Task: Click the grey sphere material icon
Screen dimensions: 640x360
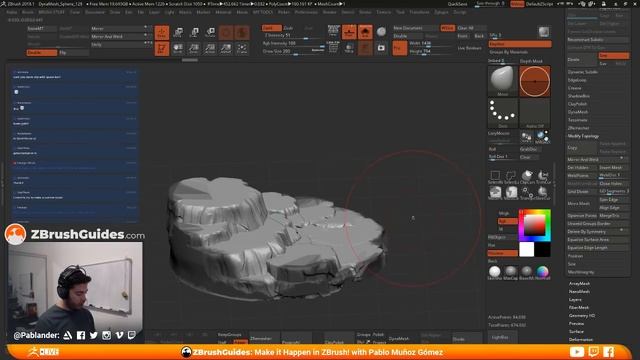Action: coord(381,32)
